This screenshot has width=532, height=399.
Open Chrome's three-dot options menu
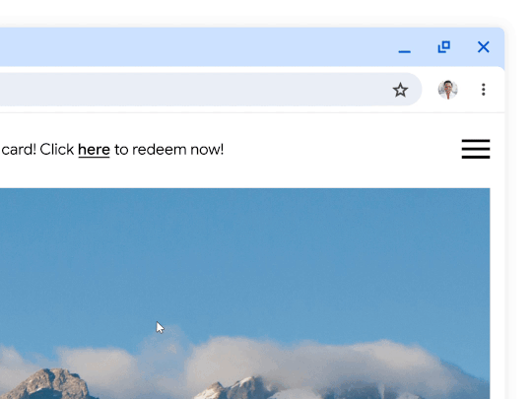click(483, 90)
